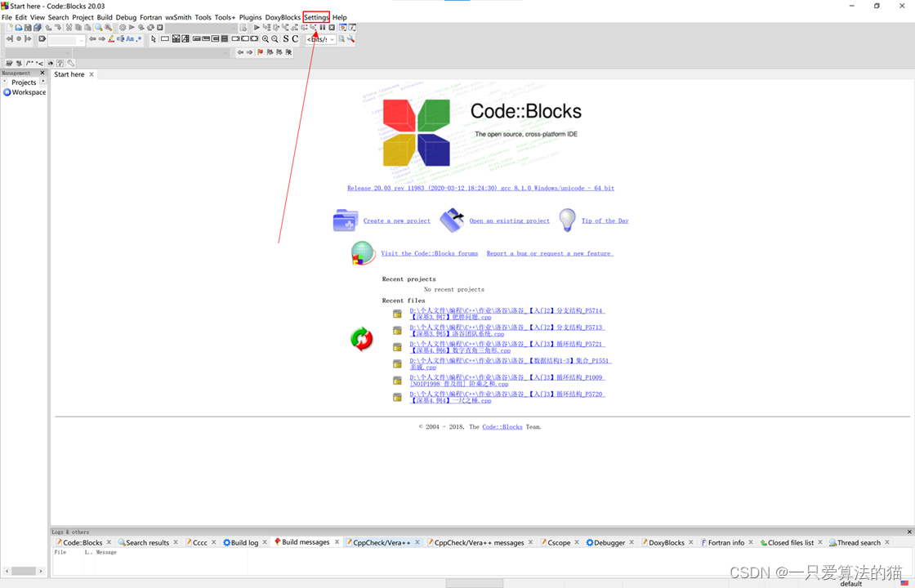
Task: Click the Replace icon next to Find
Action: coord(108,28)
